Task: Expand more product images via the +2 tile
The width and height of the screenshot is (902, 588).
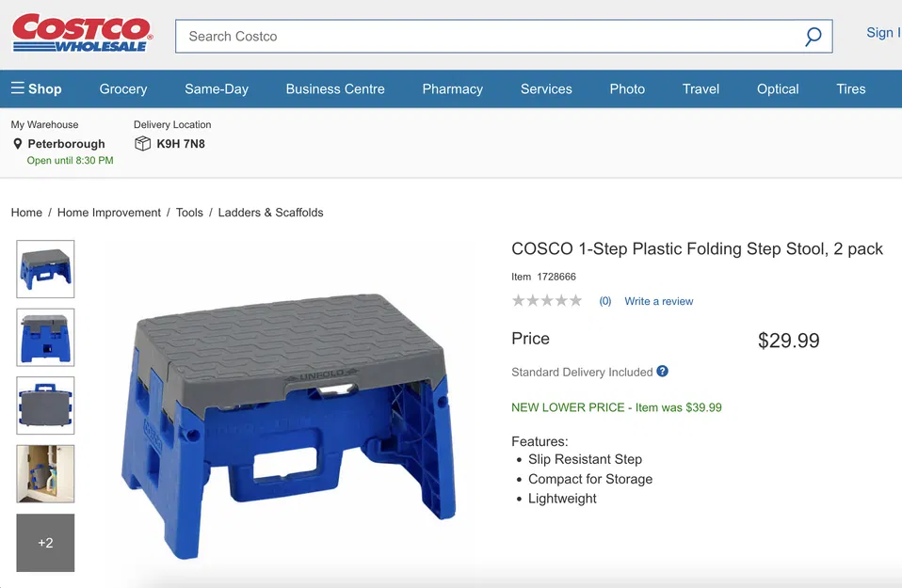Action: pyautogui.click(x=45, y=542)
